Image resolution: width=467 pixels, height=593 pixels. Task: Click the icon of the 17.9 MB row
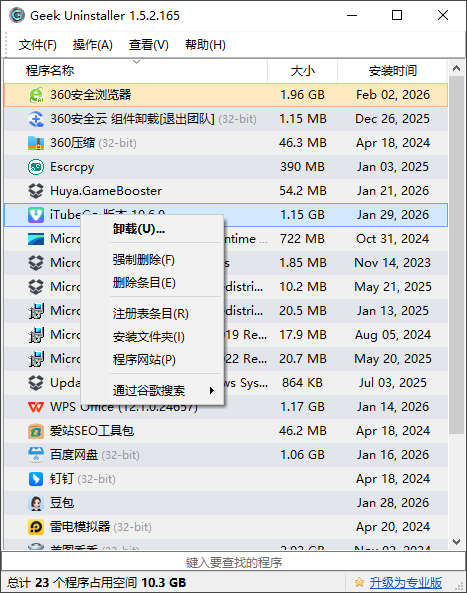[36, 335]
